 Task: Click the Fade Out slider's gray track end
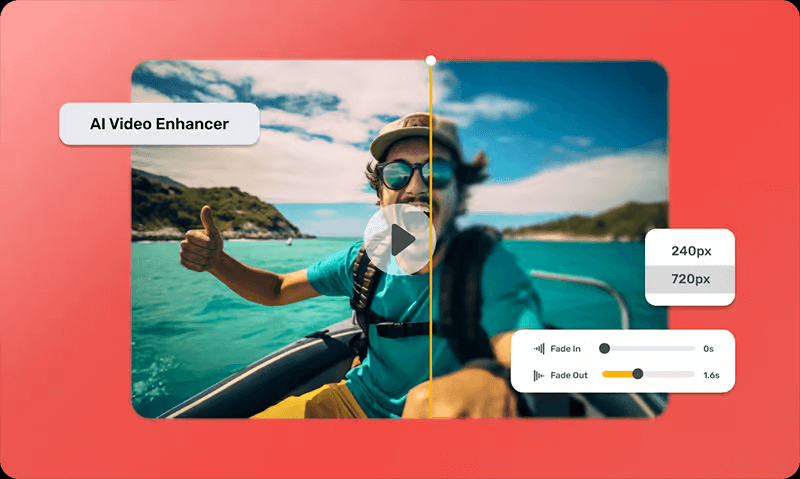pyautogui.click(x=688, y=374)
